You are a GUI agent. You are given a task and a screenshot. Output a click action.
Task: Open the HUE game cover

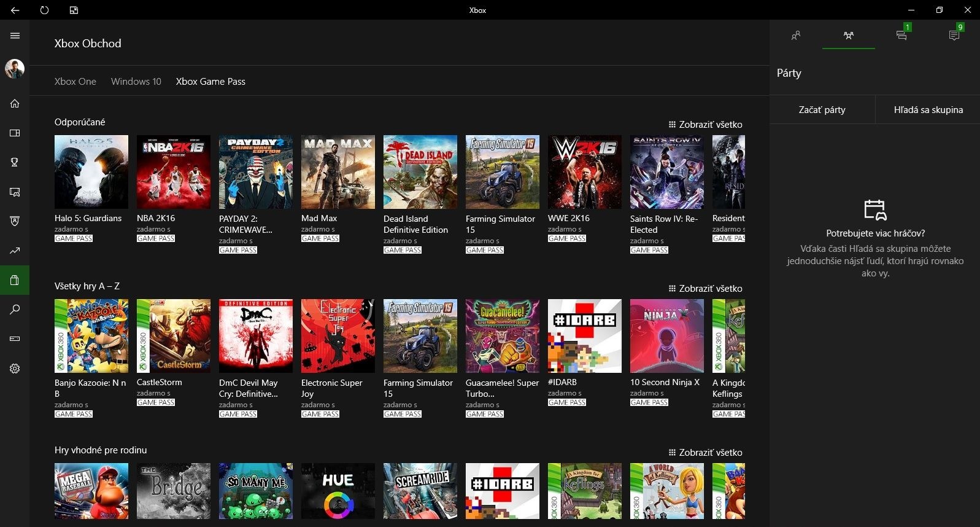(338, 491)
